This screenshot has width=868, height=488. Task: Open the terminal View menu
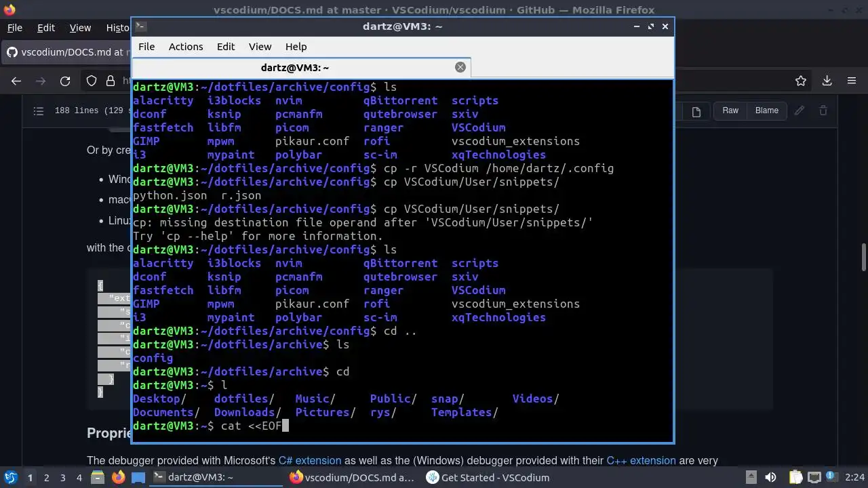[260, 47]
